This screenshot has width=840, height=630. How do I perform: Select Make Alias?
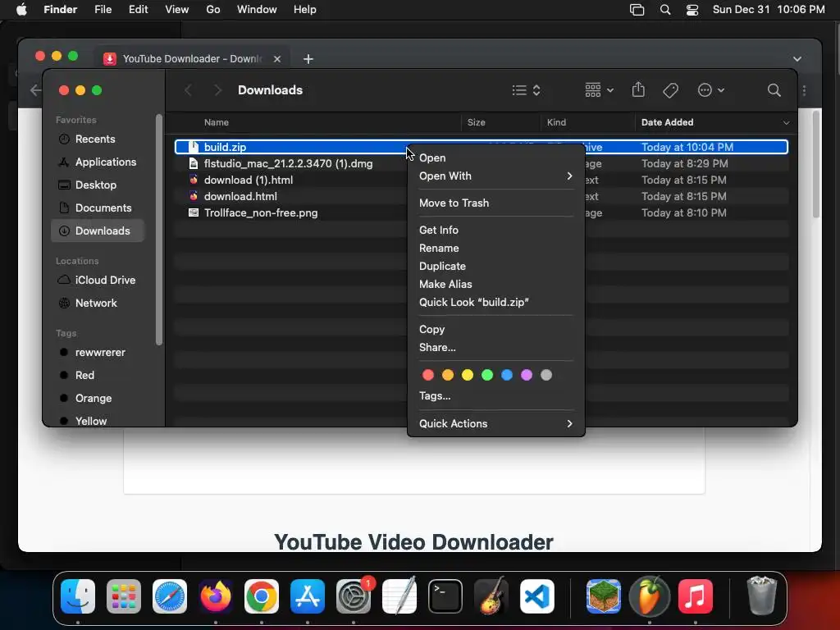point(495,284)
